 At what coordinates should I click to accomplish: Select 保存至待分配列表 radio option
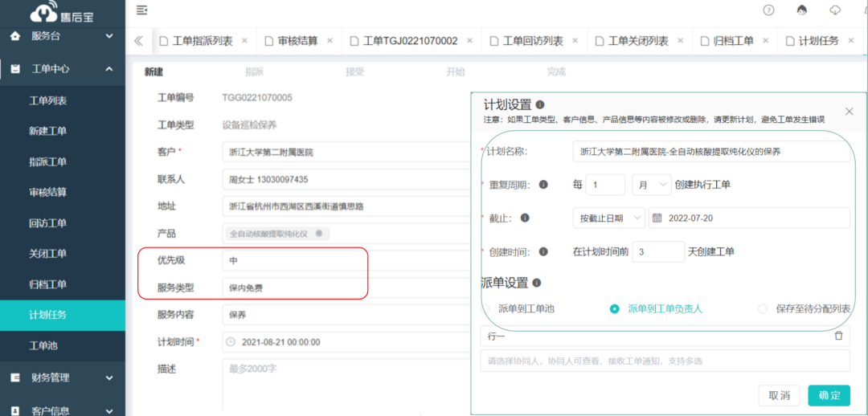click(762, 308)
